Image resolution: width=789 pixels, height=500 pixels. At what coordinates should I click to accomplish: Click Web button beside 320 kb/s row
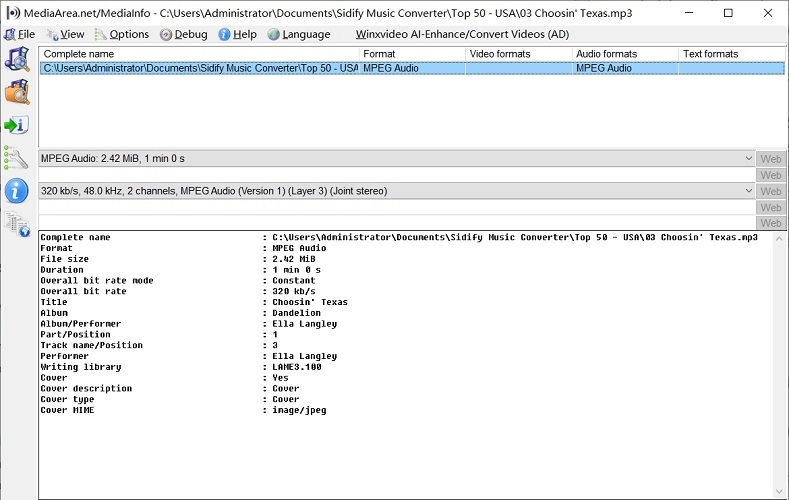(x=770, y=191)
